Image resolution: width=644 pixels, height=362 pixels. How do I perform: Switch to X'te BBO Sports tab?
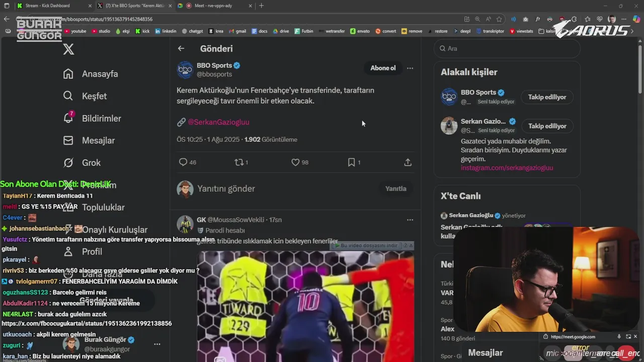tap(136, 6)
